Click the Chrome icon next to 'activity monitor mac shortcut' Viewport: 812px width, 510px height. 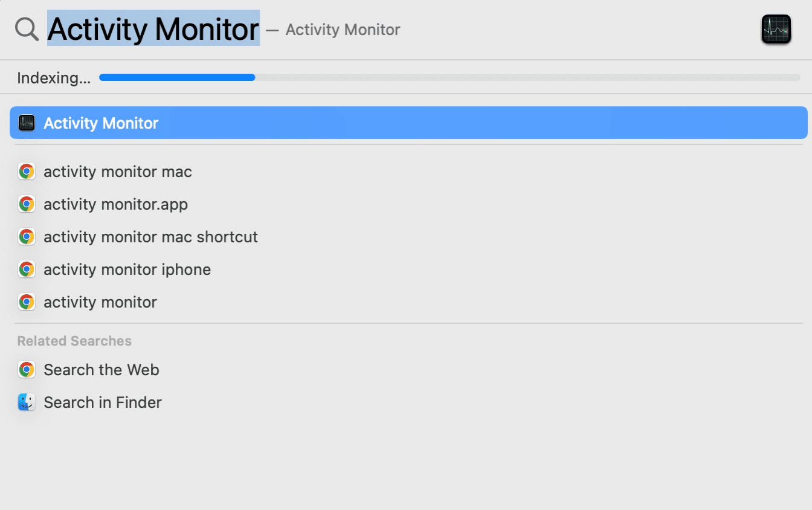coord(27,236)
